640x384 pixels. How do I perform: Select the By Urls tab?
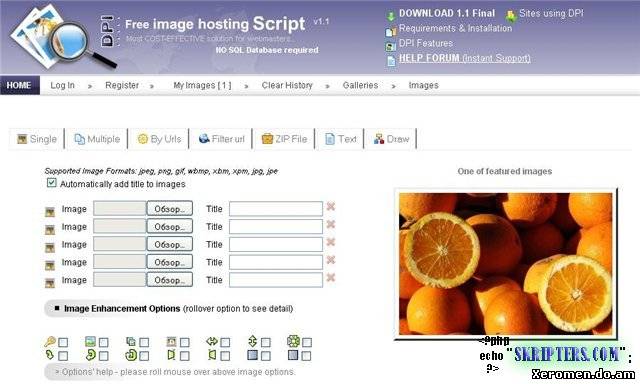point(159,139)
